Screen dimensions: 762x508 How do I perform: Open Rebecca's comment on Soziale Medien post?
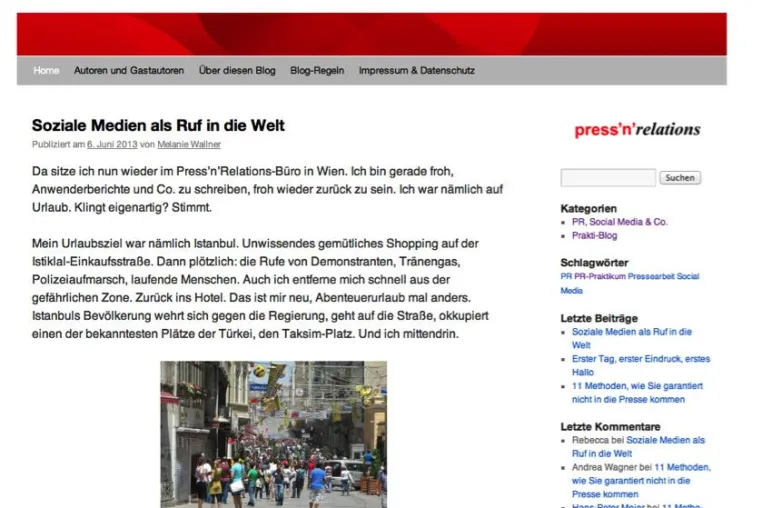pos(638,447)
